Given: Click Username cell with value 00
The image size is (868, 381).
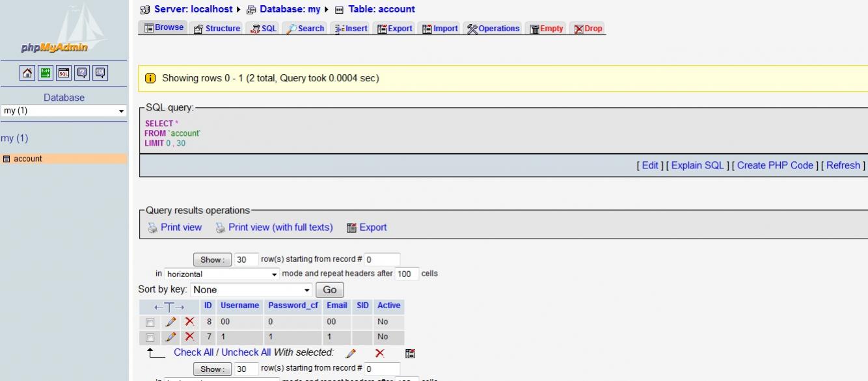Looking at the screenshot, I should [240, 322].
